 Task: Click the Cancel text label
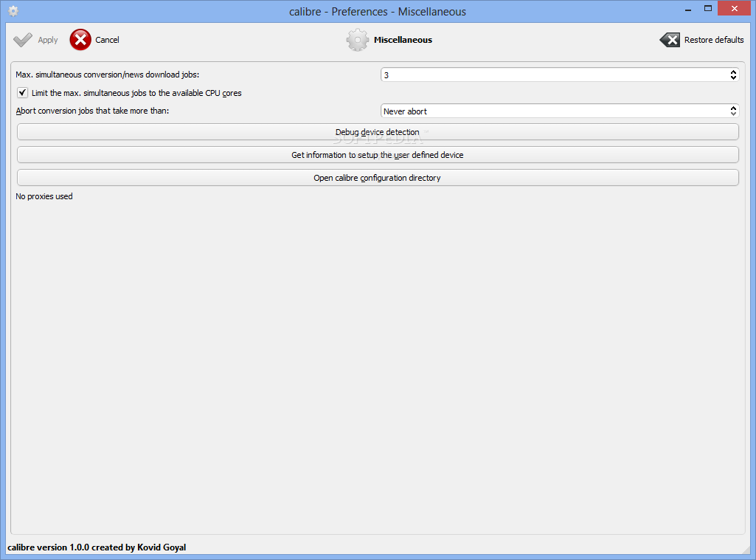tap(107, 40)
